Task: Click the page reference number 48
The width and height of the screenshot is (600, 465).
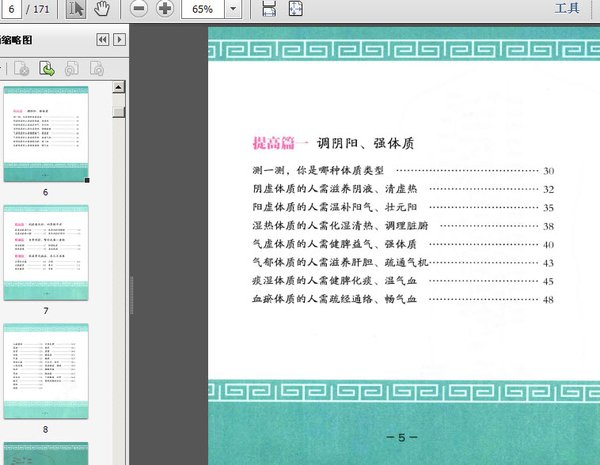Action: [x=549, y=300]
